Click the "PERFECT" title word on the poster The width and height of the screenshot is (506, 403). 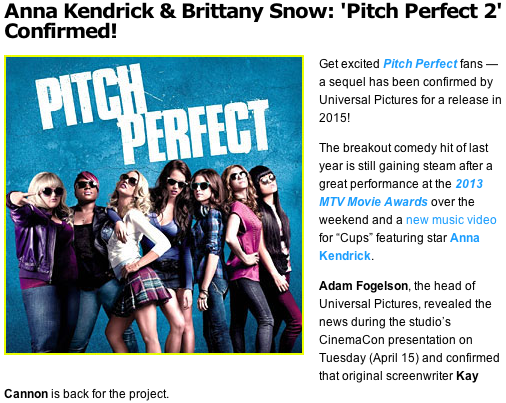[x=197, y=132]
